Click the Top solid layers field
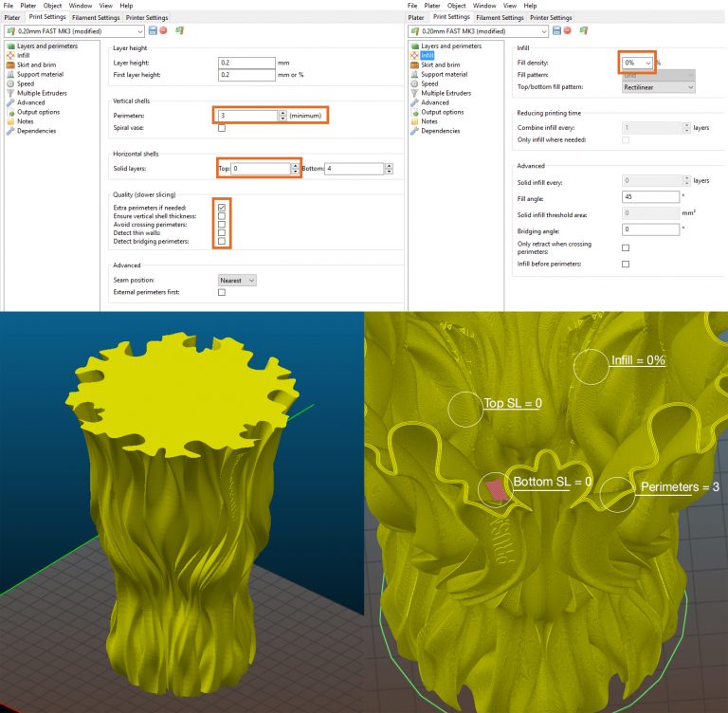The height and width of the screenshot is (713, 728). 261,169
